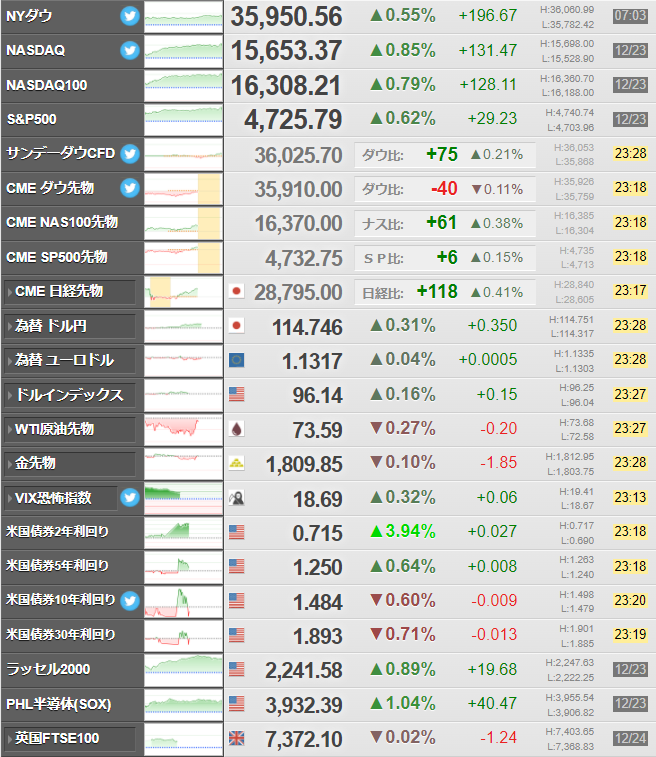Screen dimensions: 656x757
Task: Open the CME SP500先物 label
Action: point(56,257)
